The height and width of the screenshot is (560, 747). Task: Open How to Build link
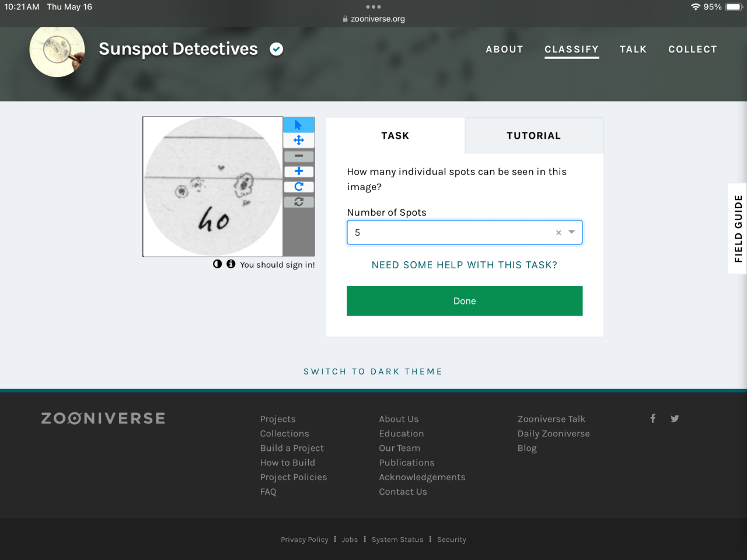coord(288,463)
